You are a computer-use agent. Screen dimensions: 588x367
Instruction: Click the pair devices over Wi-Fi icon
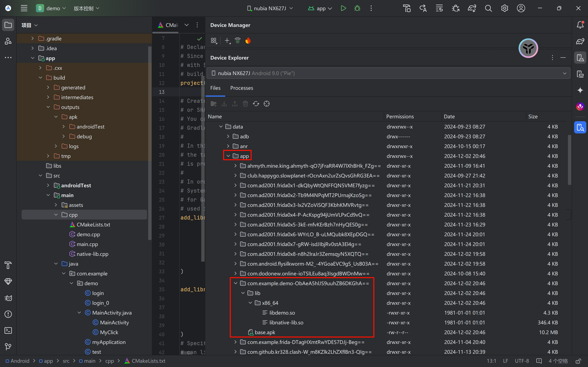coord(237,41)
